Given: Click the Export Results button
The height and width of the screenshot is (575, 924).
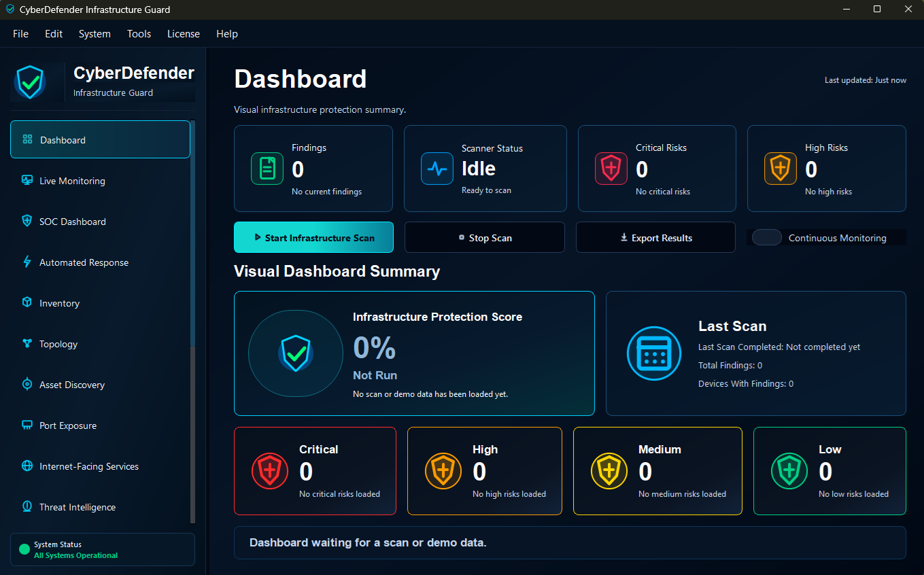Looking at the screenshot, I should click(655, 237).
